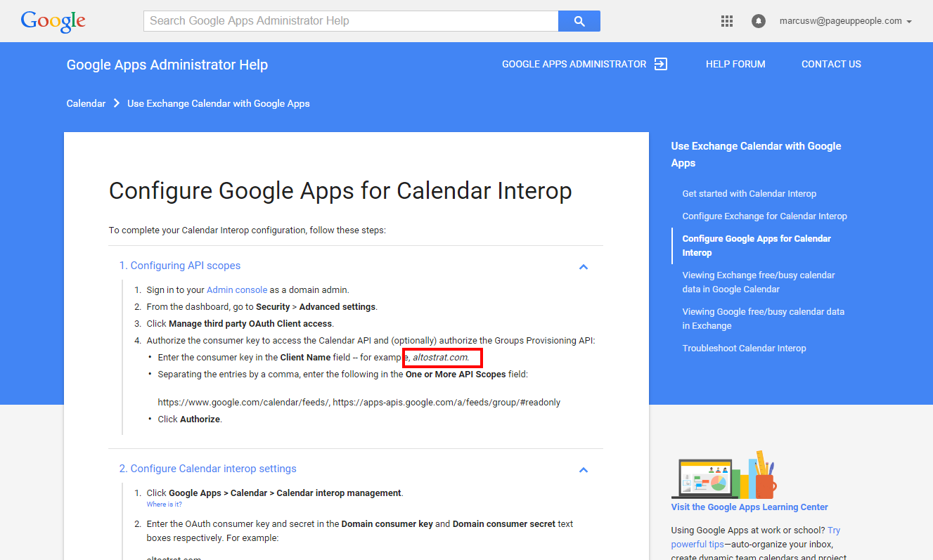The height and width of the screenshot is (560, 933).
Task: Click the sign-in arrow icon beside Google Apps Administrator
Action: [660, 64]
